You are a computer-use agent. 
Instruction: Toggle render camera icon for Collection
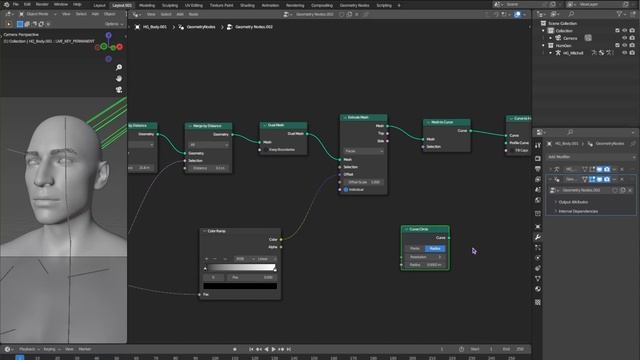tap(632, 31)
